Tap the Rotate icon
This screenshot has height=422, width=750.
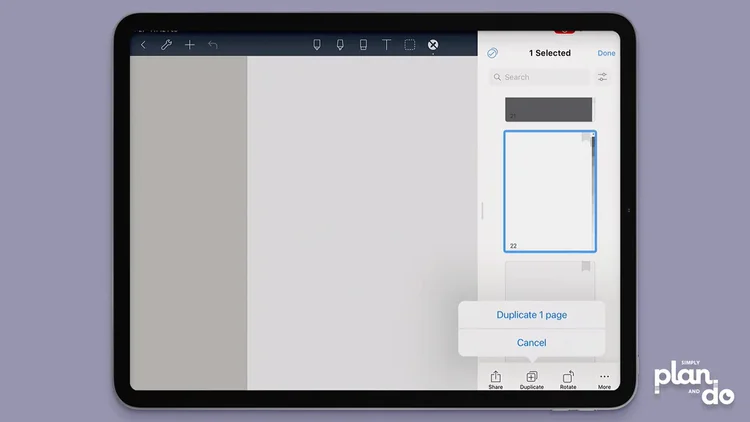tap(568, 380)
